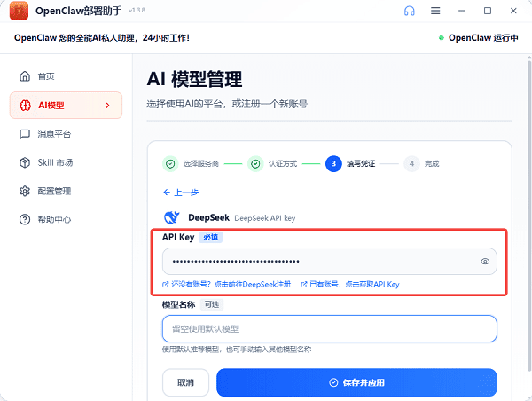Screen dimensions: 532x401
Task: Open 已有账号，点击获取API Key link
Action: [x=350, y=284]
